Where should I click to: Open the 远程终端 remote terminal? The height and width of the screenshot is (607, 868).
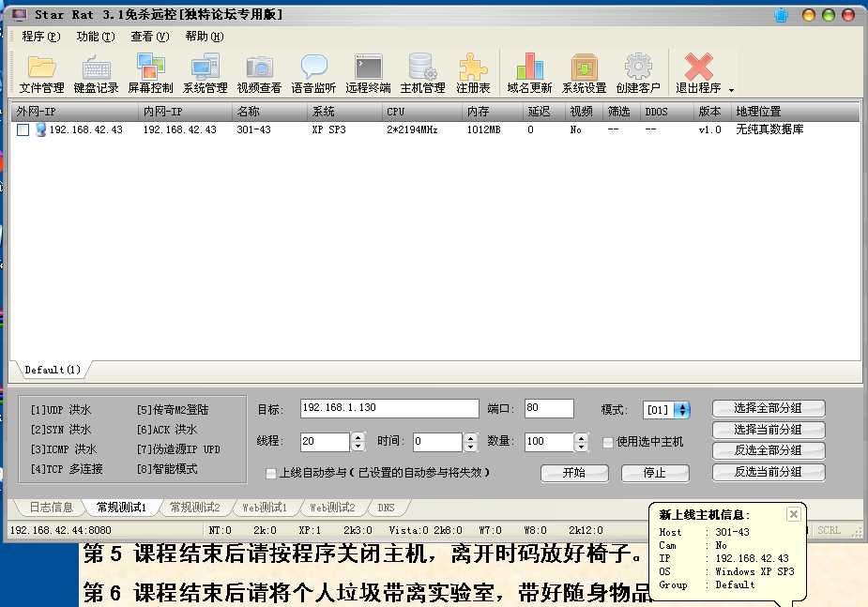tap(368, 73)
